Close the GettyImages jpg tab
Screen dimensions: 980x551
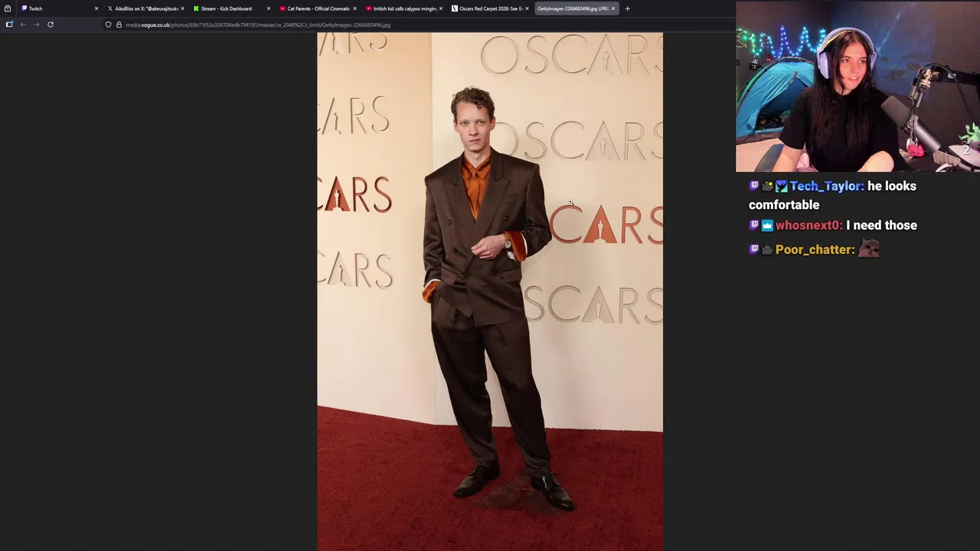click(612, 8)
